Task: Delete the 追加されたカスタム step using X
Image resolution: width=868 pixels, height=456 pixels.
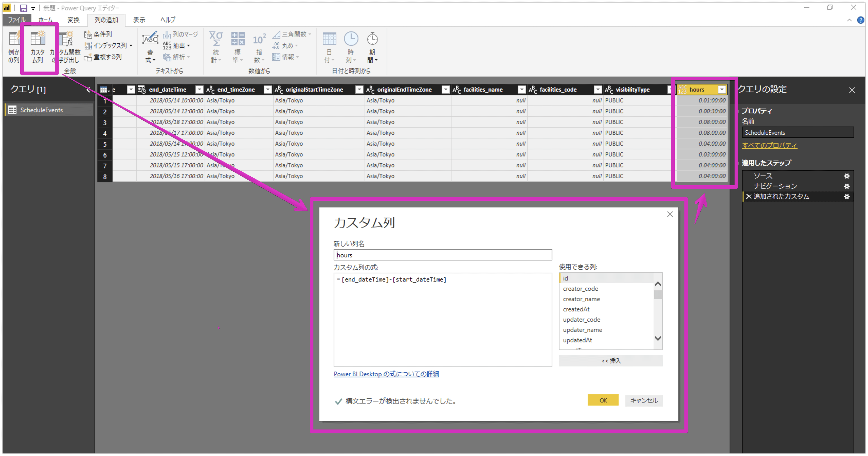Action: pos(749,197)
